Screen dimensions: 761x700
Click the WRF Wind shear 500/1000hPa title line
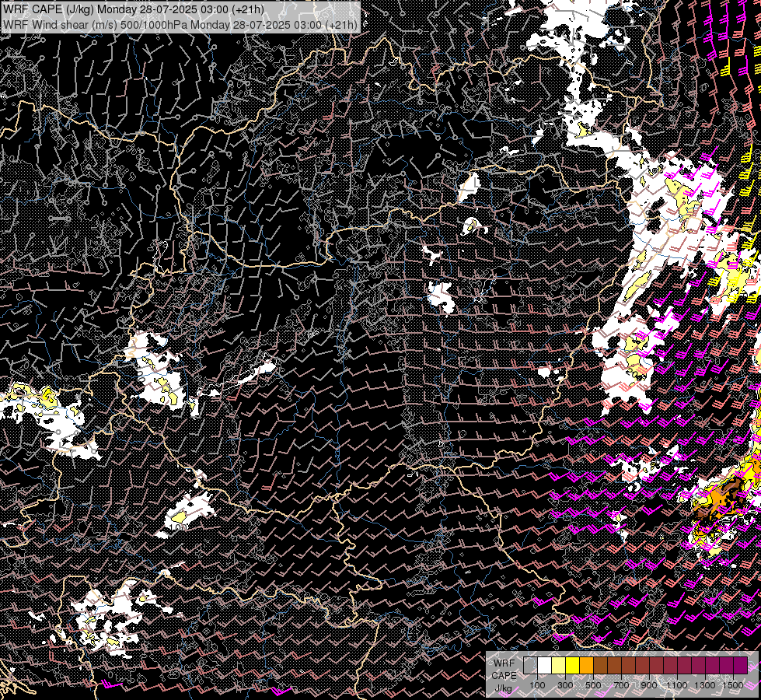pyautogui.click(x=180, y=25)
